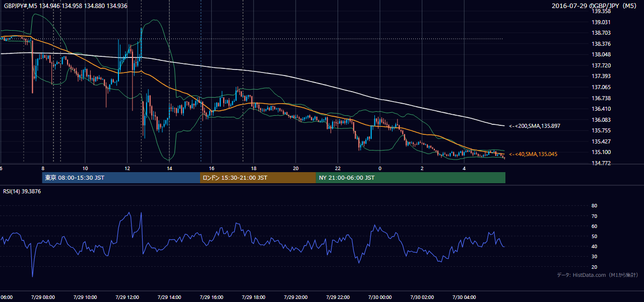This screenshot has width=644, height=302.
Task: Click the 7/29 08:00 date label
Action: pyautogui.click(x=43, y=297)
